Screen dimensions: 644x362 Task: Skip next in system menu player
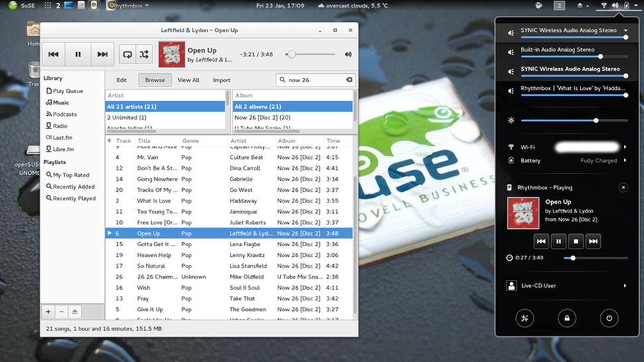pos(593,242)
